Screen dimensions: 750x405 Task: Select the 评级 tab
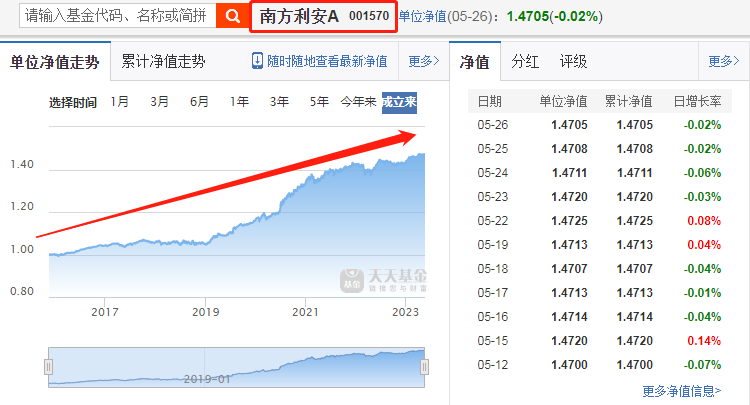click(x=574, y=61)
